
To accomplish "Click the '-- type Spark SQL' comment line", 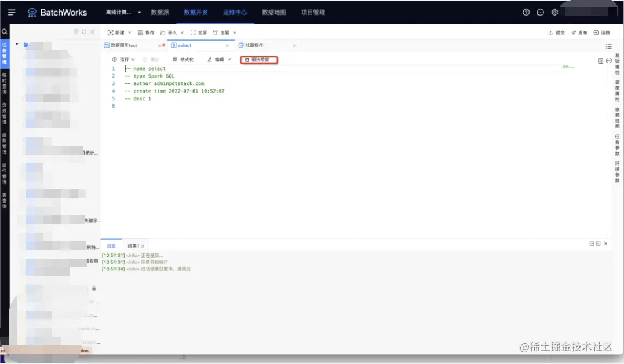I will coord(149,76).
